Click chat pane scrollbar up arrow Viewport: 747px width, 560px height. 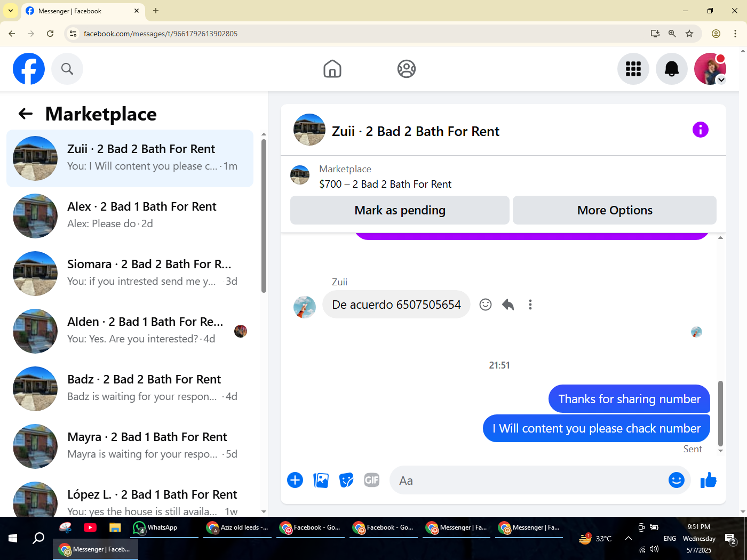point(720,238)
